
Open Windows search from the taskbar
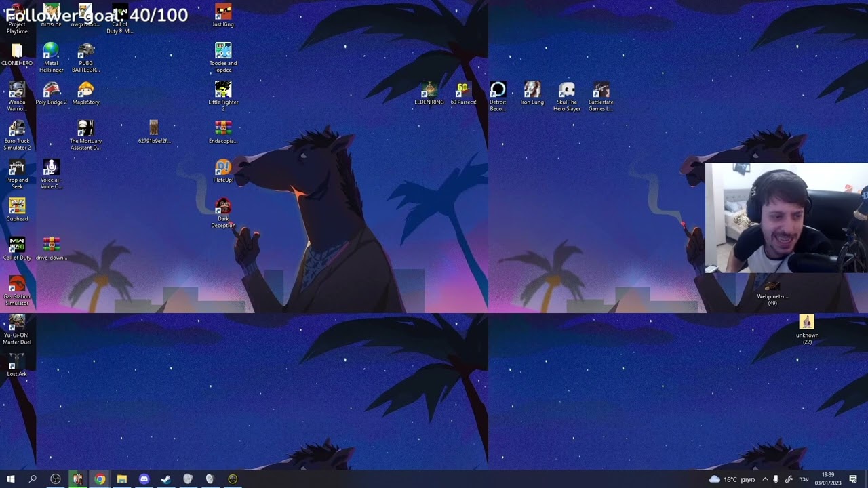pyautogui.click(x=33, y=479)
